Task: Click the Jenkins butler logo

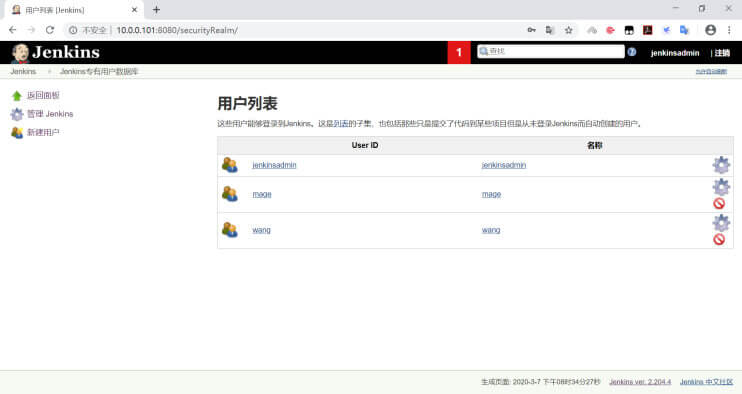Action: (20, 53)
